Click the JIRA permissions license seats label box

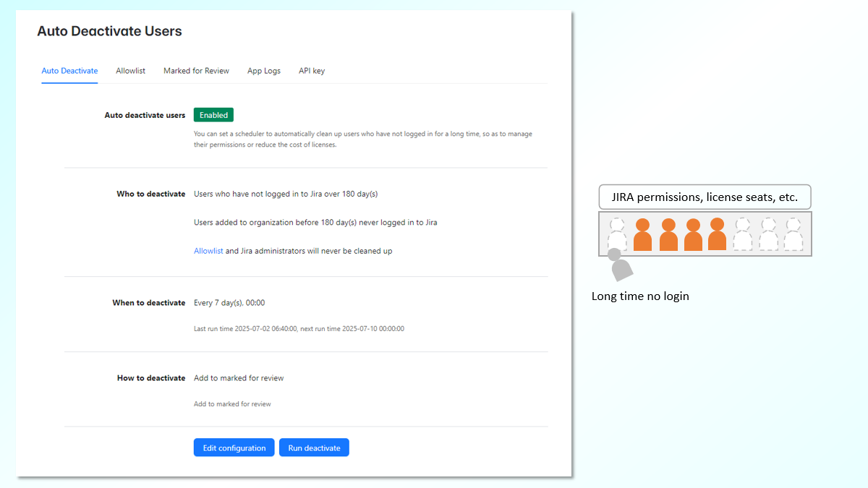(x=705, y=197)
